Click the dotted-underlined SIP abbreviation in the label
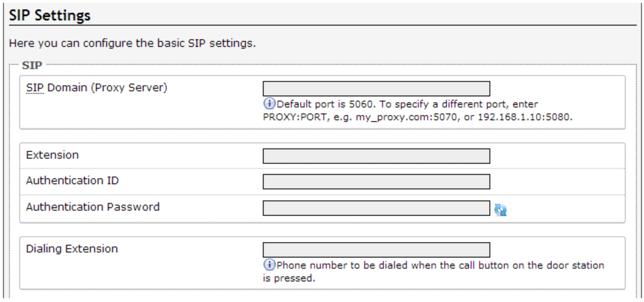The width and height of the screenshot is (644, 302). tap(35, 88)
